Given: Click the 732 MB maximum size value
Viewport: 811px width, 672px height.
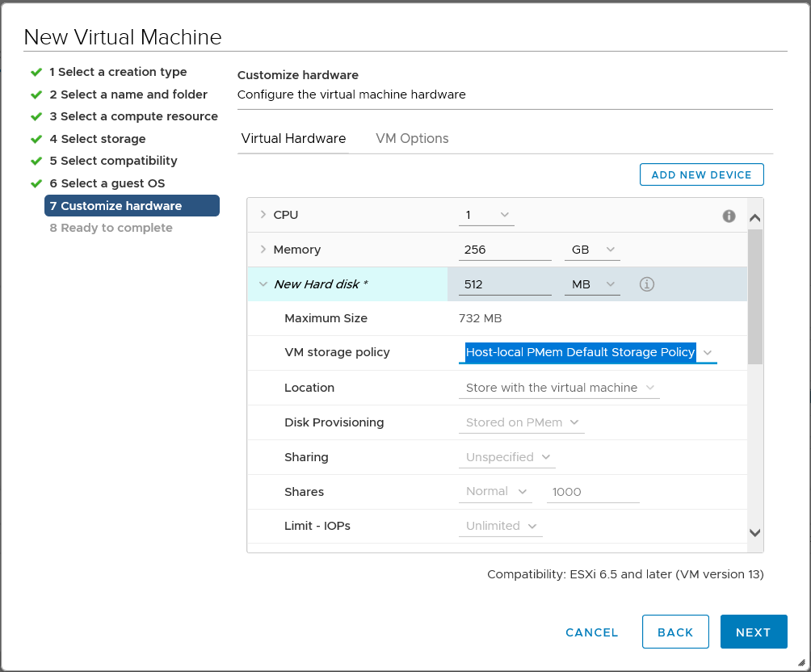Looking at the screenshot, I should (x=480, y=319).
